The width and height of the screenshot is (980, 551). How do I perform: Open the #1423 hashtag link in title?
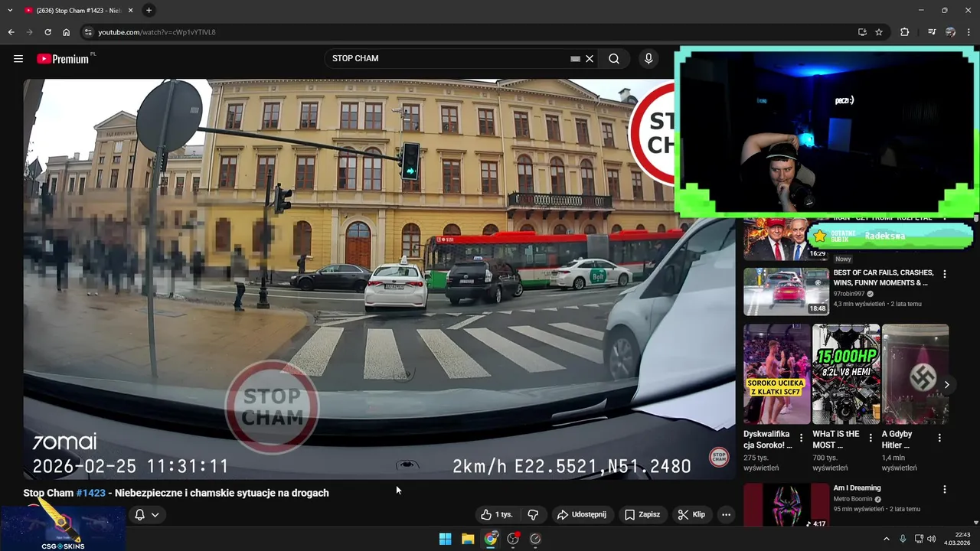click(90, 493)
